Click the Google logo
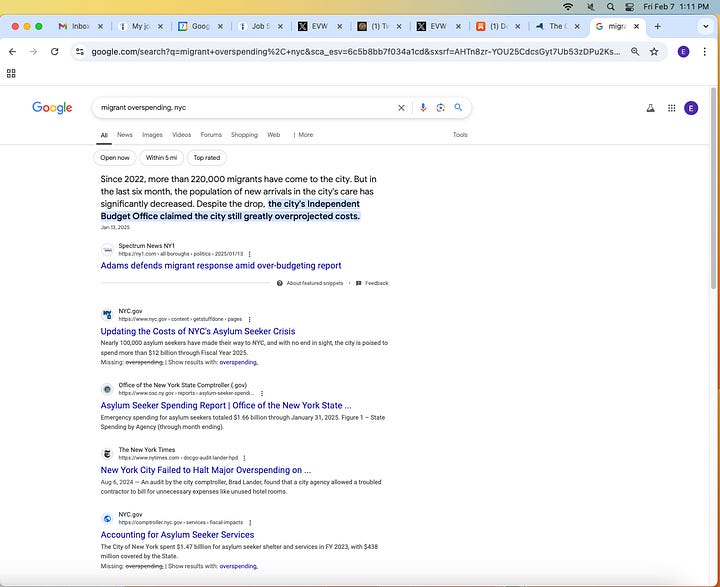Screen dimensions: 720x587 [x=52, y=107]
